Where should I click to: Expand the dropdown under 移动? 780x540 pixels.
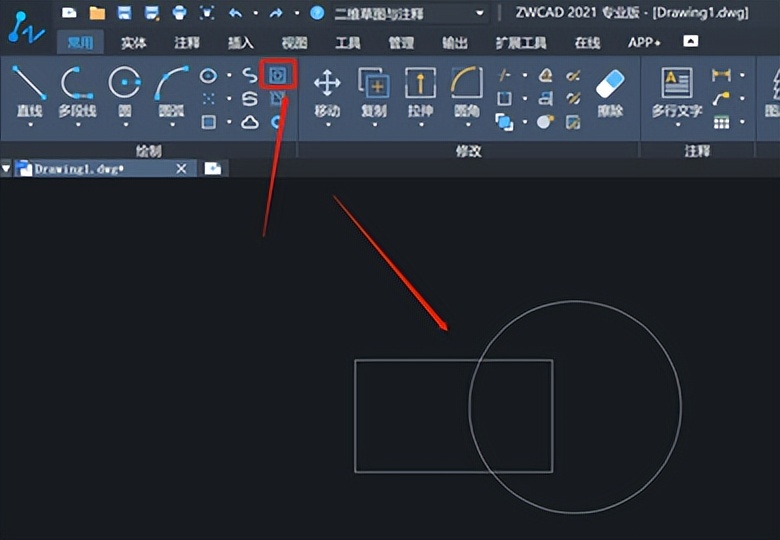tap(328, 125)
